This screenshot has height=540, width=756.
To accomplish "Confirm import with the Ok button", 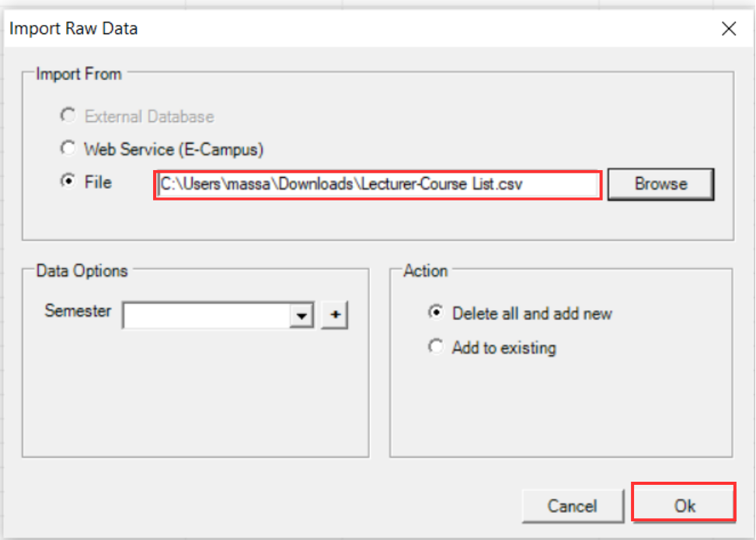I will coord(684,506).
